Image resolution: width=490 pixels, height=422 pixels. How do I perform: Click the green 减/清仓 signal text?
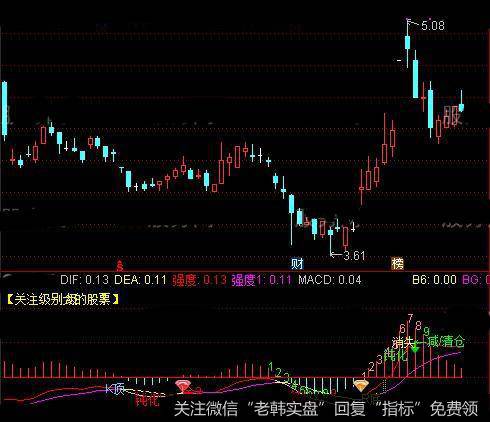(x=446, y=341)
